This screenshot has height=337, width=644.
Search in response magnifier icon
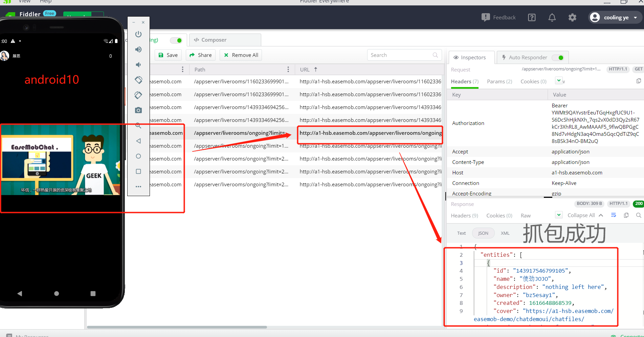coord(639,215)
